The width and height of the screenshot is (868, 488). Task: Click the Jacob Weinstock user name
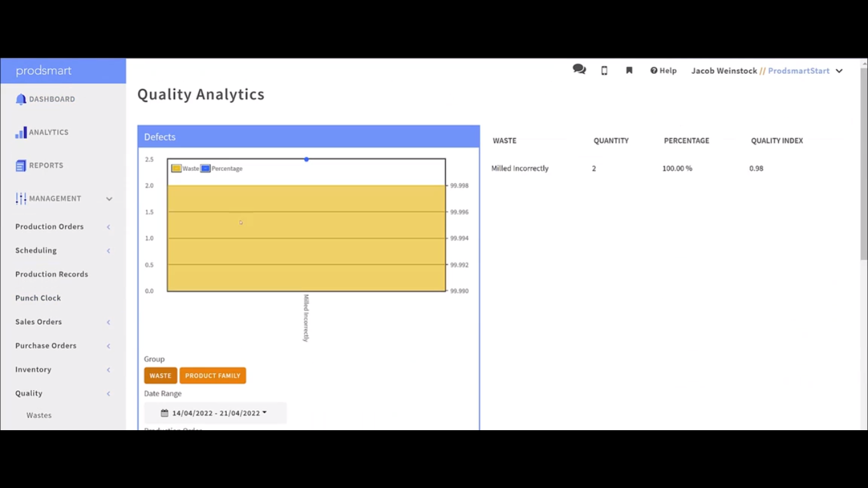[724, 71]
